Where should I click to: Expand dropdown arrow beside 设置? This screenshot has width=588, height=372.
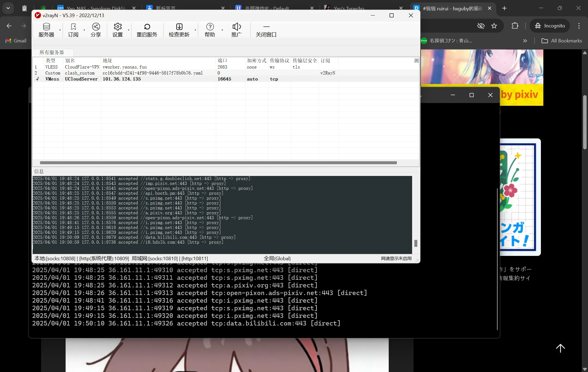[128, 30]
